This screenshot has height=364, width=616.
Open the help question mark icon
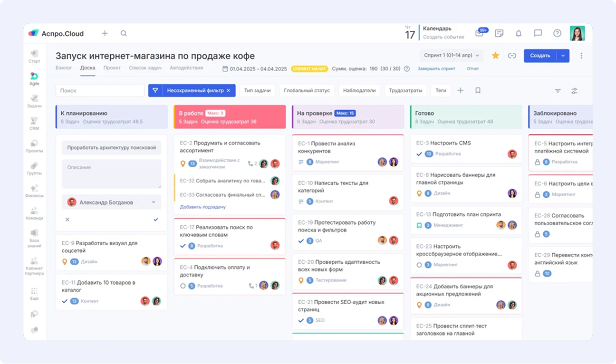(557, 33)
